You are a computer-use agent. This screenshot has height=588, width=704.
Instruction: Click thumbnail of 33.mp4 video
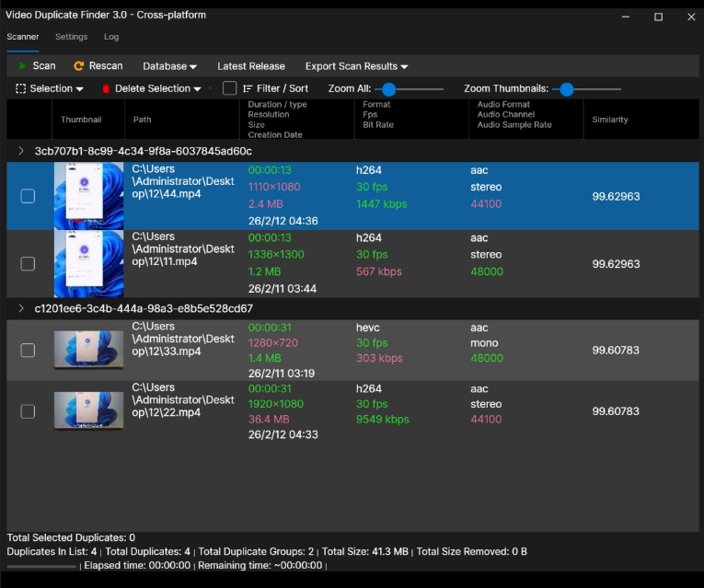coord(88,350)
